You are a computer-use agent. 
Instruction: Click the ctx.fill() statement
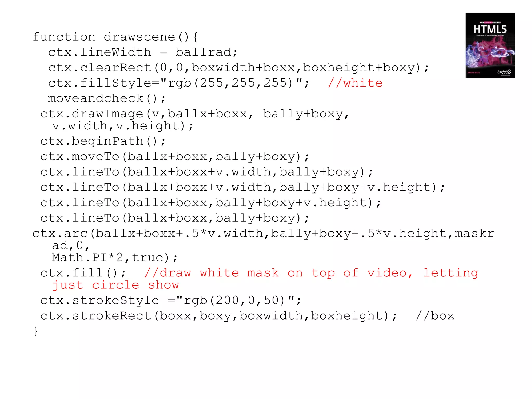point(83,273)
